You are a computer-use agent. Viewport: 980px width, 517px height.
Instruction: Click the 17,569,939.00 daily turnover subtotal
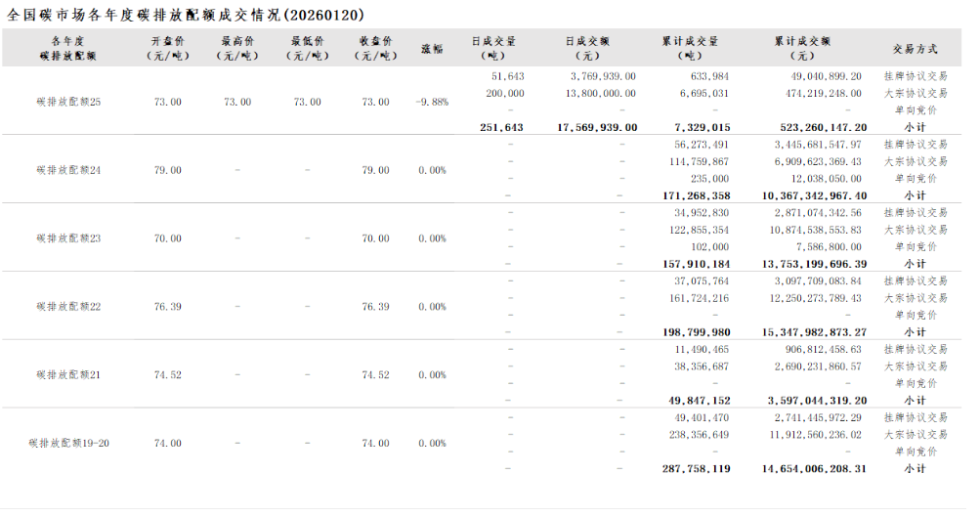tap(596, 128)
